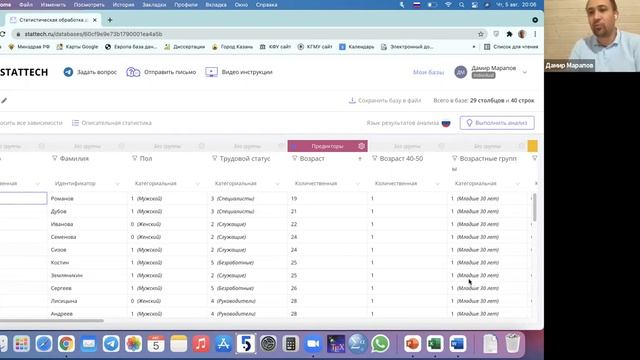Click the yellow group color tab
Screen dimensions: 640x360
point(532,146)
